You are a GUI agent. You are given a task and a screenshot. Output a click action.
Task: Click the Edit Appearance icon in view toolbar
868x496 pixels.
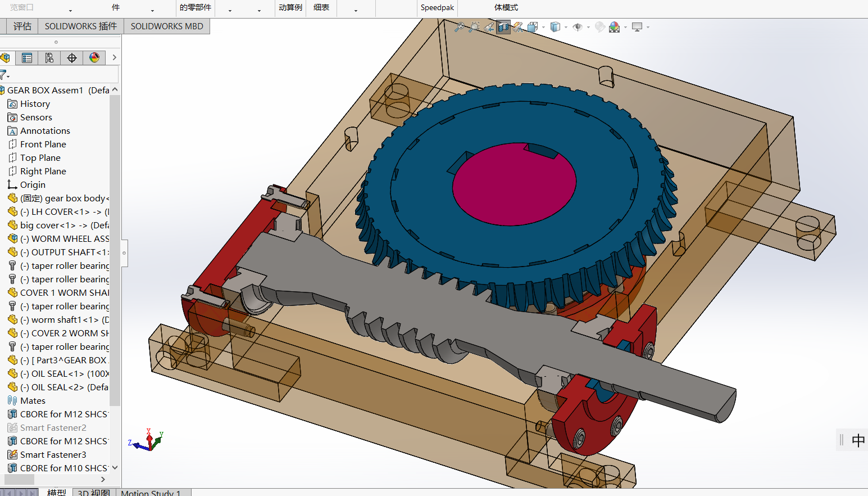[x=600, y=27]
